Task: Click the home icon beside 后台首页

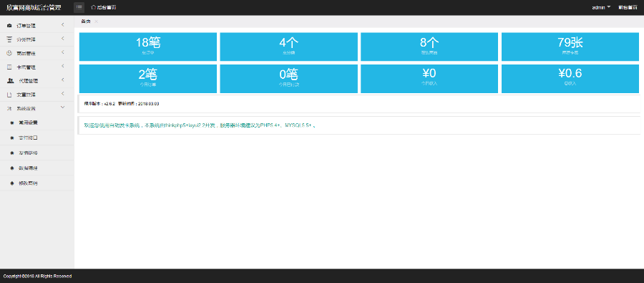Action: (x=93, y=7)
